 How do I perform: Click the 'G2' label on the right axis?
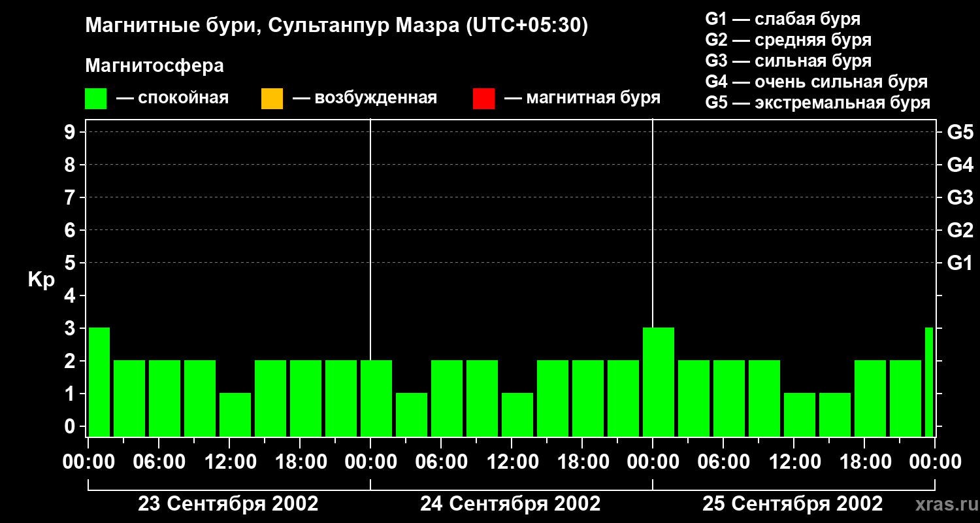960,230
